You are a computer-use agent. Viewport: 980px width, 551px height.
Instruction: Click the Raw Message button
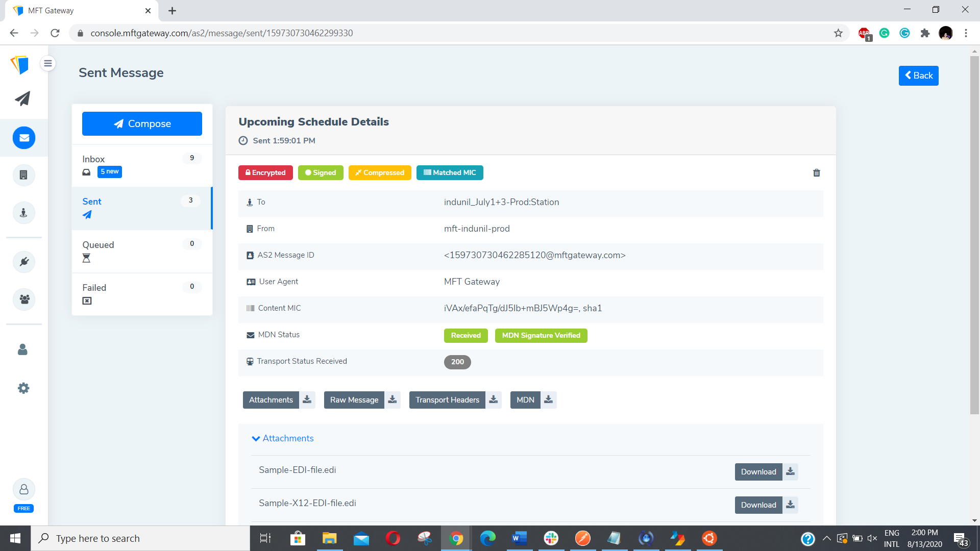(354, 399)
